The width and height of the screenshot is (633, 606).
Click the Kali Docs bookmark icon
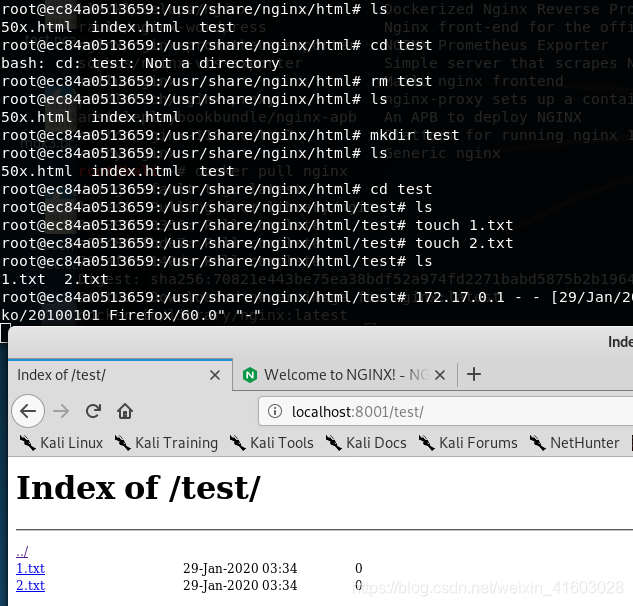333,443
